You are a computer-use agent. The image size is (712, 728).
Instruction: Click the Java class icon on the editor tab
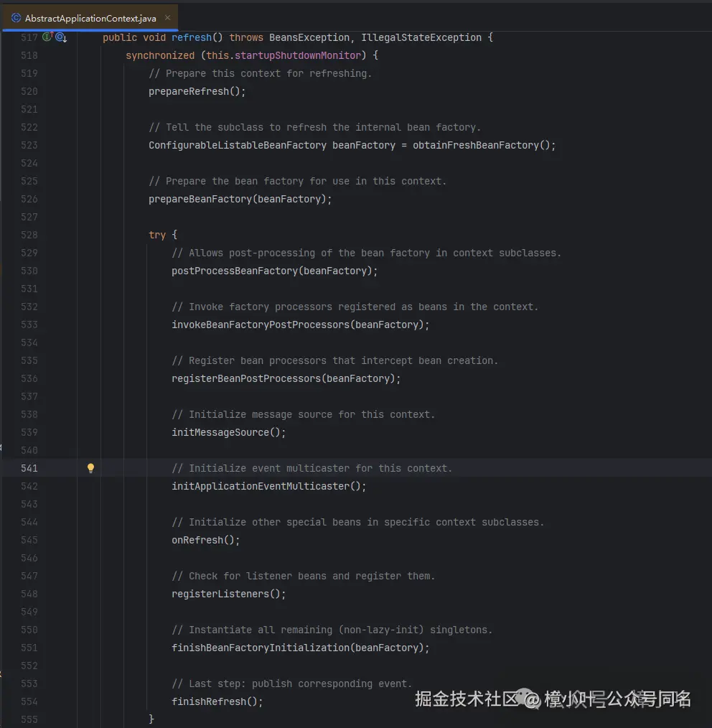click(17, 18)
